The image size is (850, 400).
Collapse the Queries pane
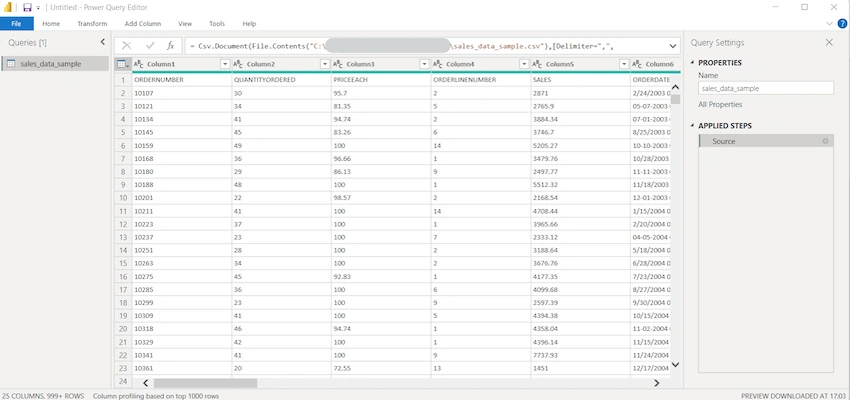click(x=103, y=42)
